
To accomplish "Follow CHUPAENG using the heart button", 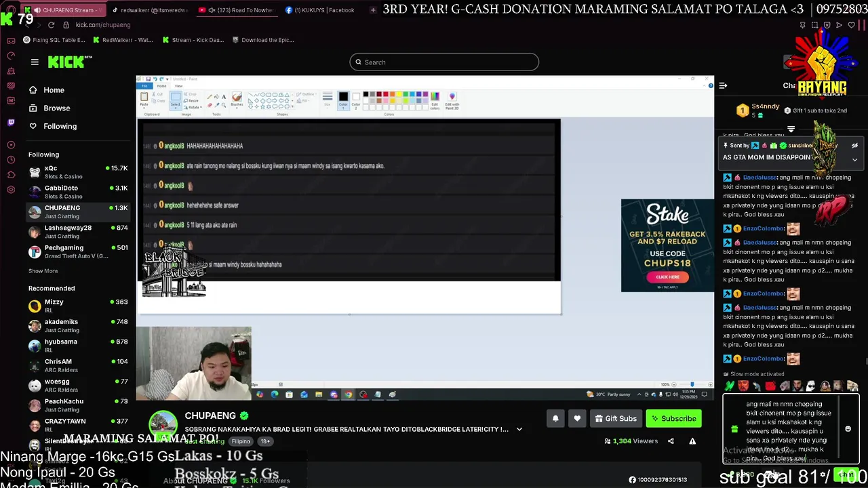I will point(577,419).
